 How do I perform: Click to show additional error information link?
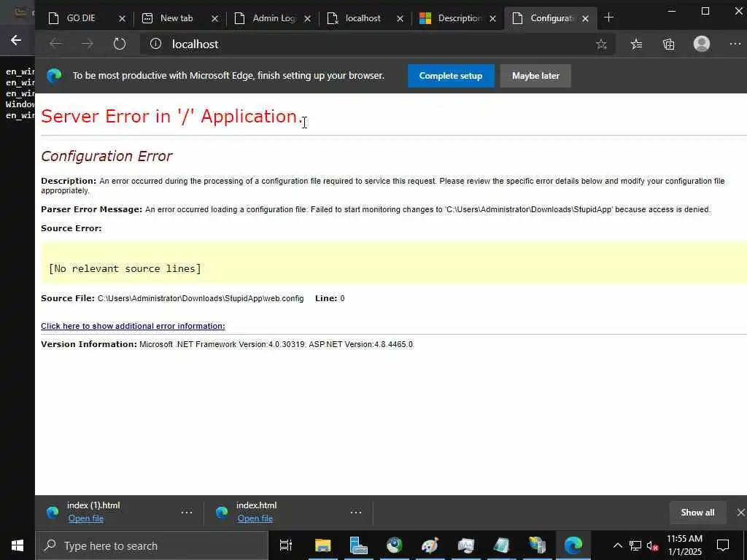(x=133, y=326)
